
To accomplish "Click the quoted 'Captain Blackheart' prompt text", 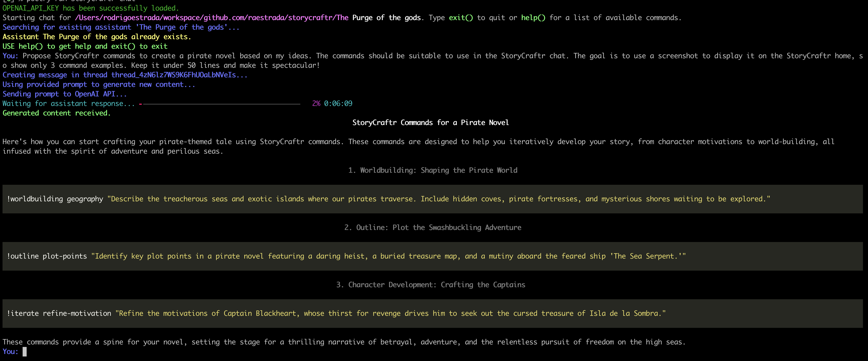I will 391,314.
